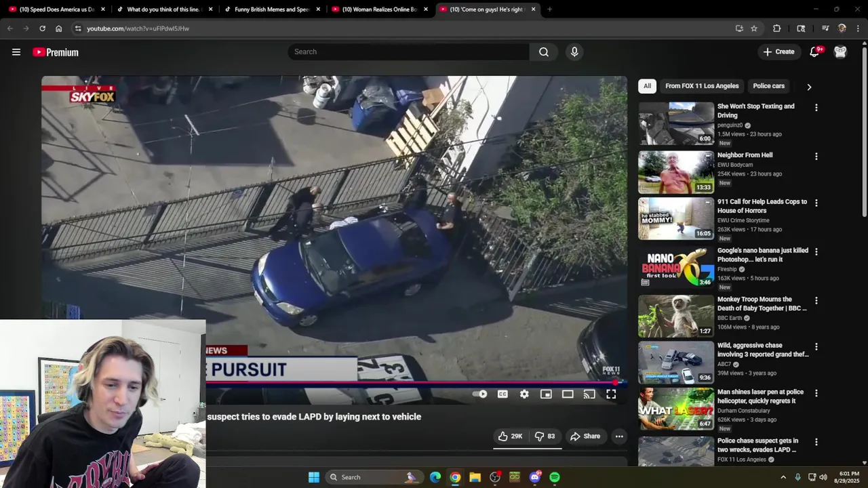The height and width of the screenshot is (488, 868).
Task: Open the account avatar menu
Action: [x=840, y=52]
